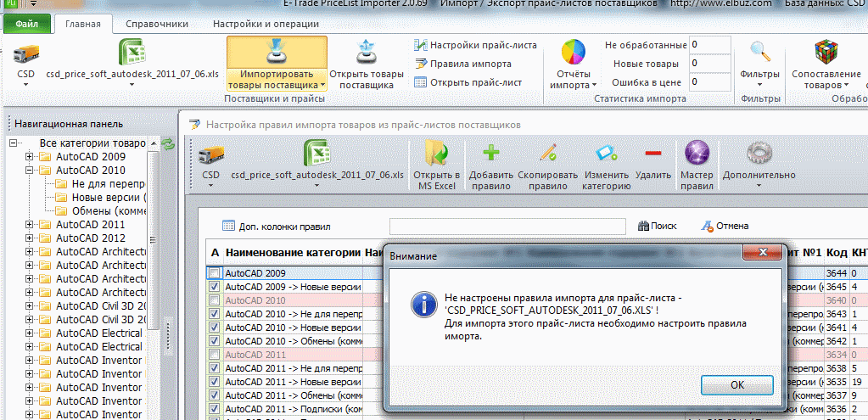Click the Фильтры magnifier icon
This screenshot has height=420, width=868.
[760, 52]
